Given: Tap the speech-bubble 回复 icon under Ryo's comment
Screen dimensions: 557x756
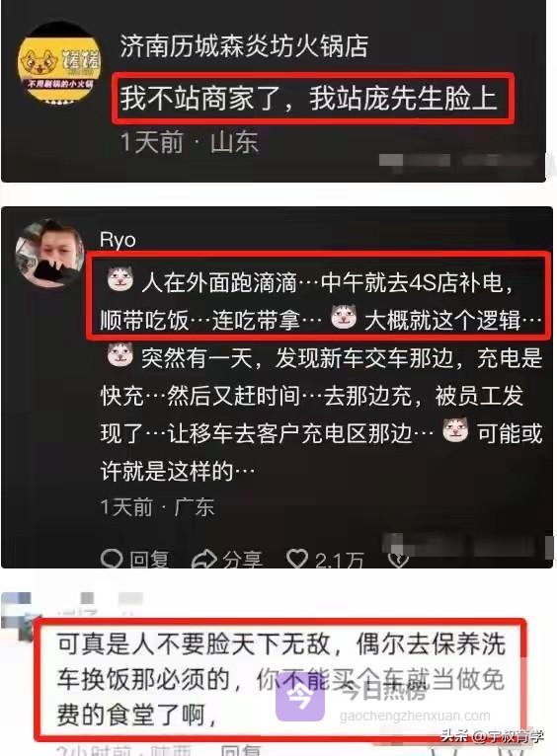Looking at the screenshot, I should point(112,560).
